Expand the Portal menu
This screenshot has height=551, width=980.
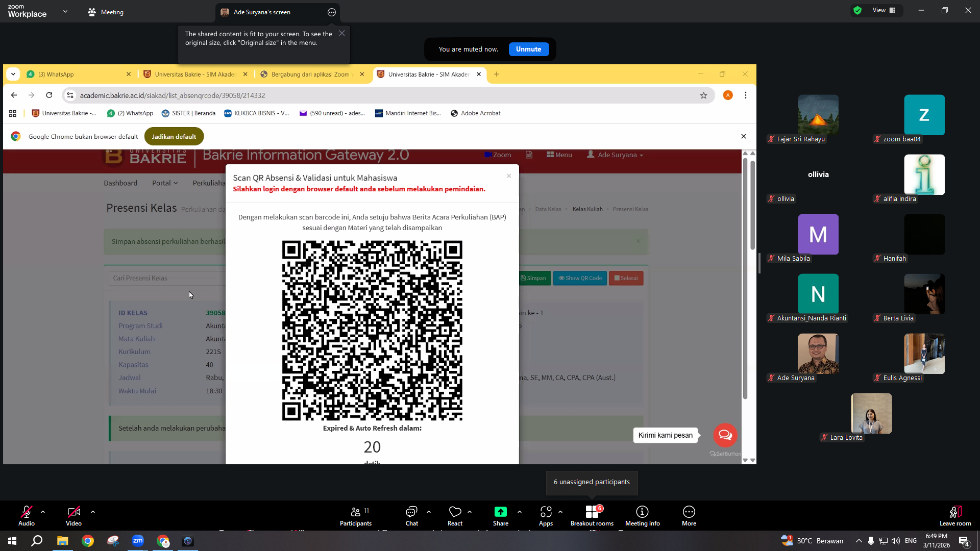[x=165, y=183]
